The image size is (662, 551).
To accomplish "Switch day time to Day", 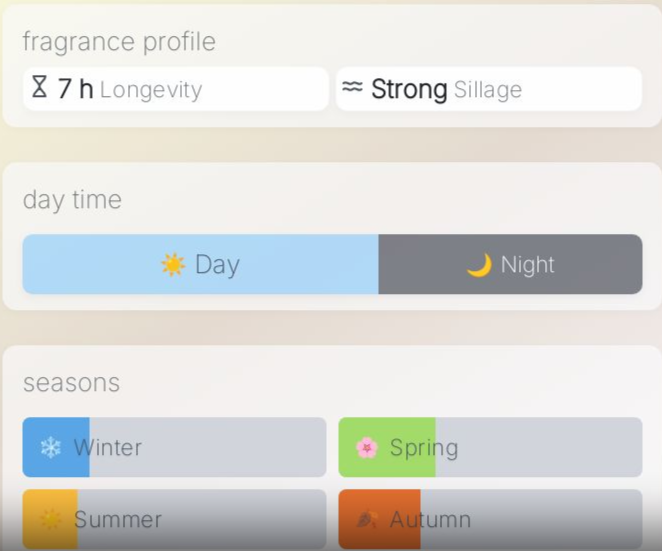I will click(200, 264).
